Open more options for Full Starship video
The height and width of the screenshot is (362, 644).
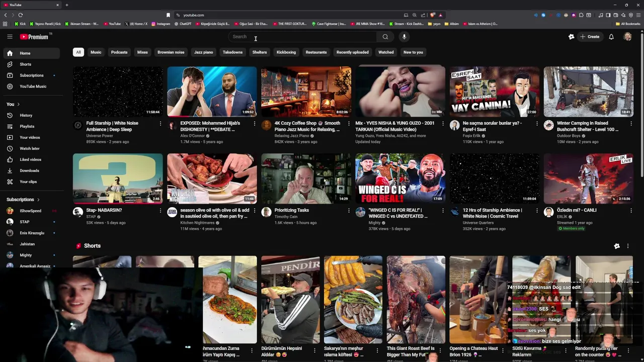[160, 124]
